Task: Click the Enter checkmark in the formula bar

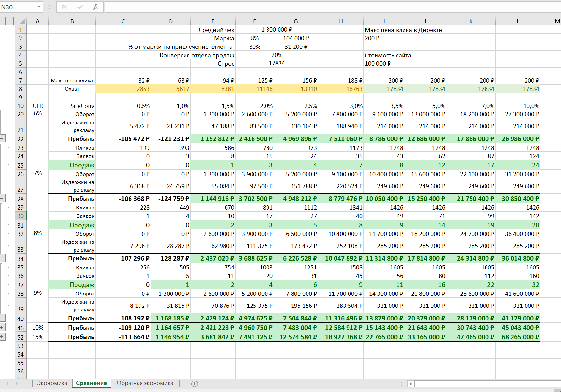Action: 80,7
